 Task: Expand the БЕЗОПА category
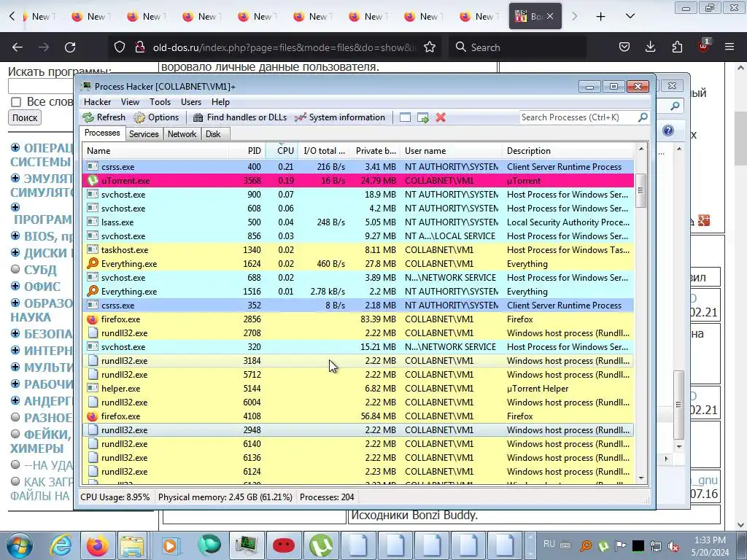(15, 333)
